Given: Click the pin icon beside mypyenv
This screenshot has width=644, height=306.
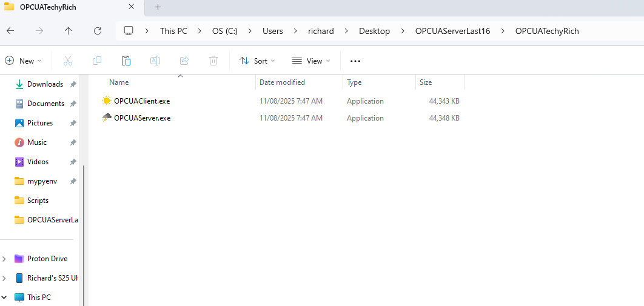Looking at the screenshot, I should pos(73,181).
